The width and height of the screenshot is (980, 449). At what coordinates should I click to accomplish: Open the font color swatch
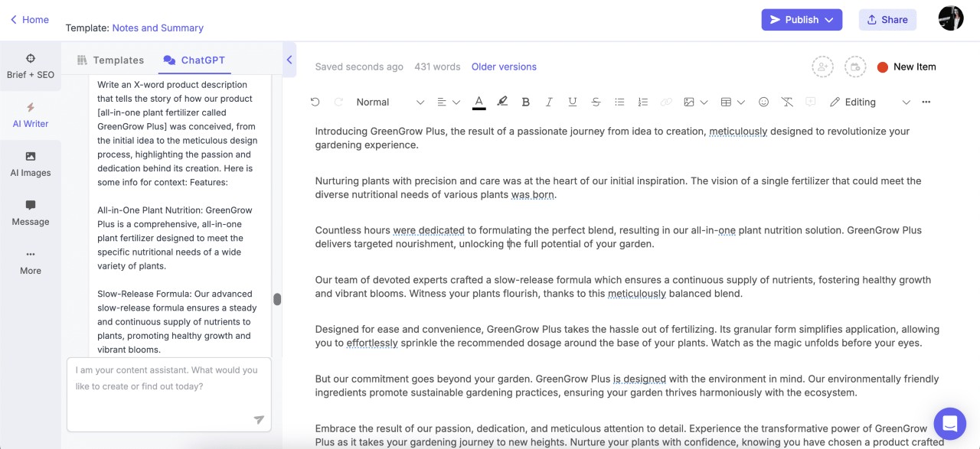[479, 102]
